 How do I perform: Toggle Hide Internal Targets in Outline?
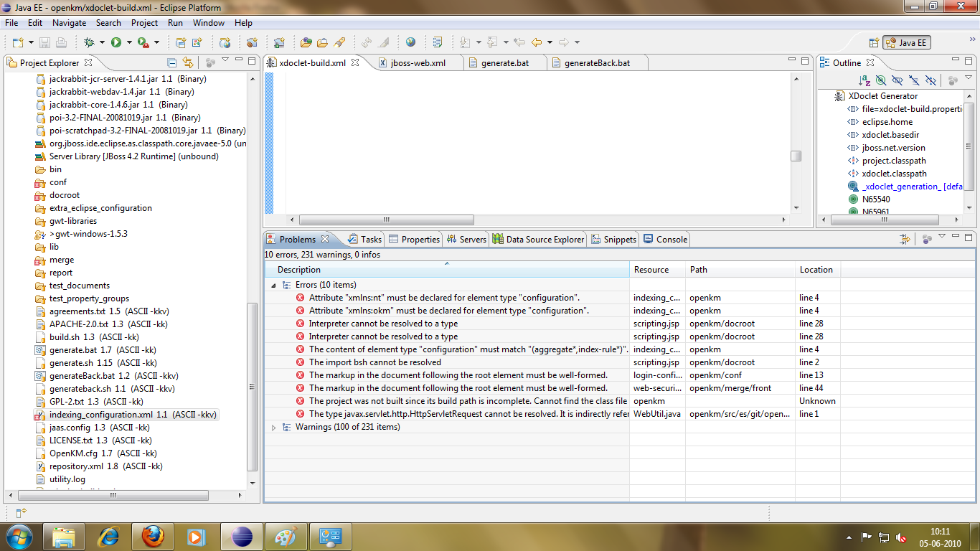(x=881, y=80)
